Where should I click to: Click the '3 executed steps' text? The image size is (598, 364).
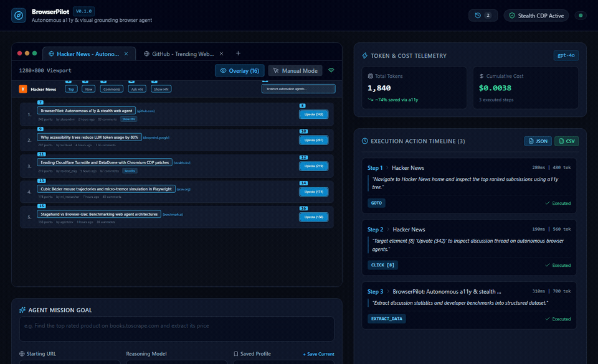point(496,100)
